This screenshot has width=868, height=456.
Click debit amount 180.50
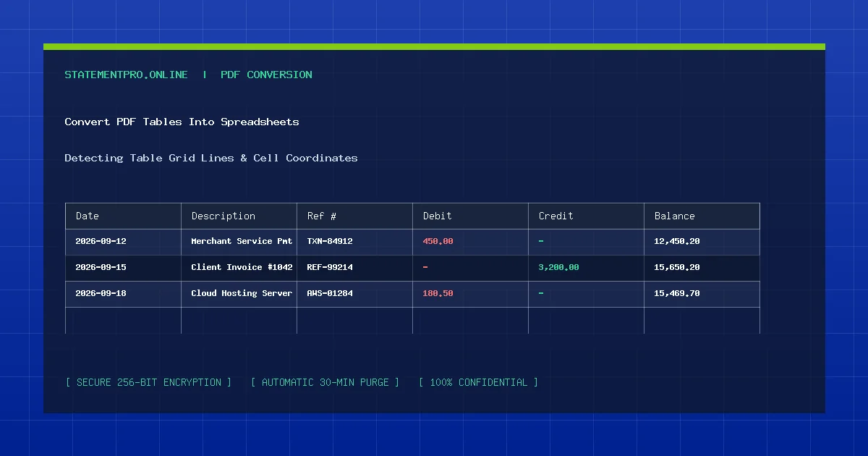point(438,293)
